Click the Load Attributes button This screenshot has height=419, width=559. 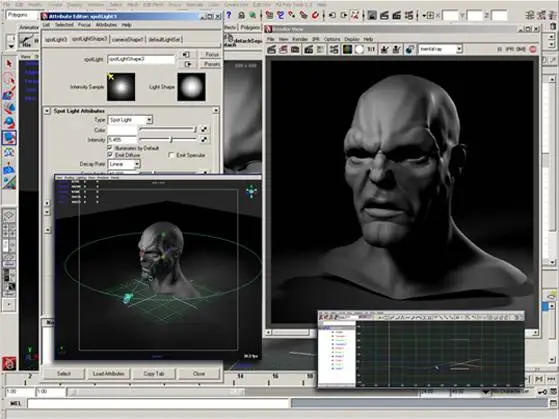(108, 374)
